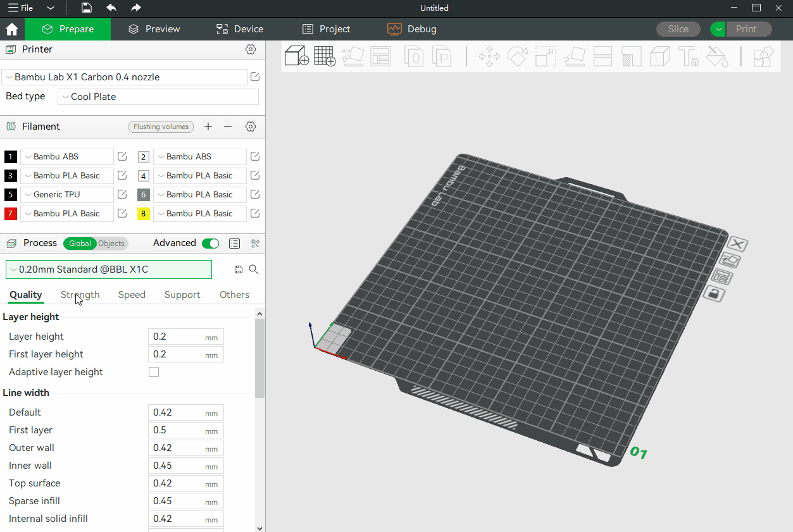Viewport: 793px width, 532px height.
Task: Click the Add plate grid icon
Action: point(325,56)
